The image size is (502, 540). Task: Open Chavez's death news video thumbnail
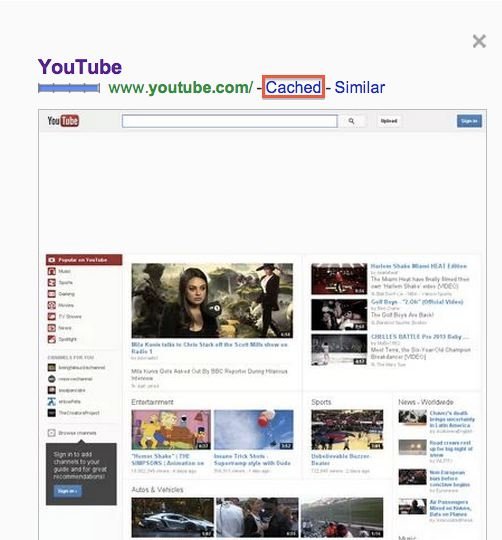click(412, 417)
